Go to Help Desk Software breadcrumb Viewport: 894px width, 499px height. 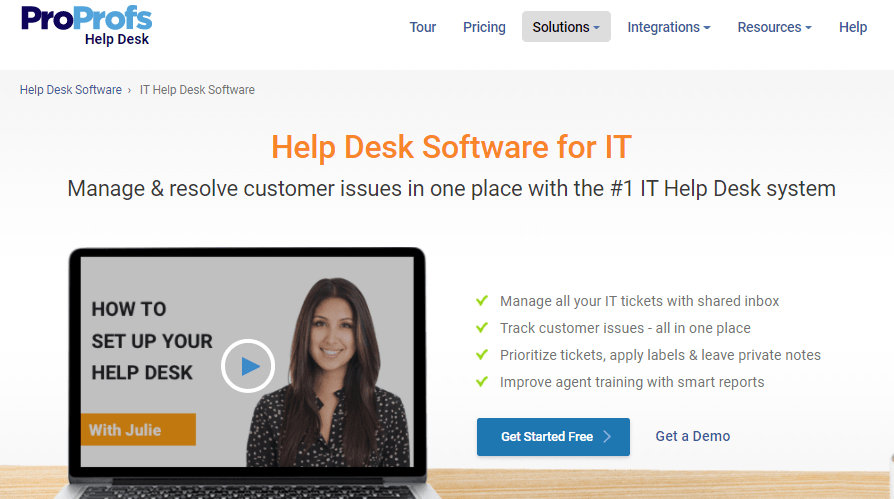71,90
